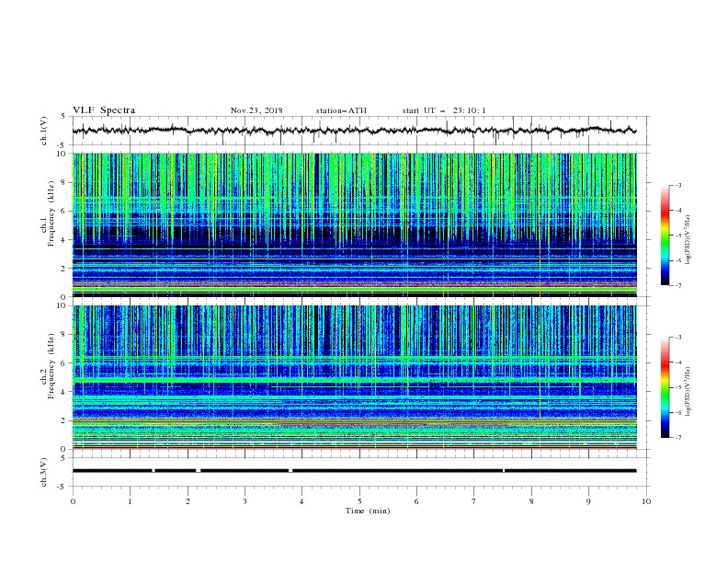Click the 'Time (min)' axis label
This screenshot has width=728, height=563.
point(368,511)
